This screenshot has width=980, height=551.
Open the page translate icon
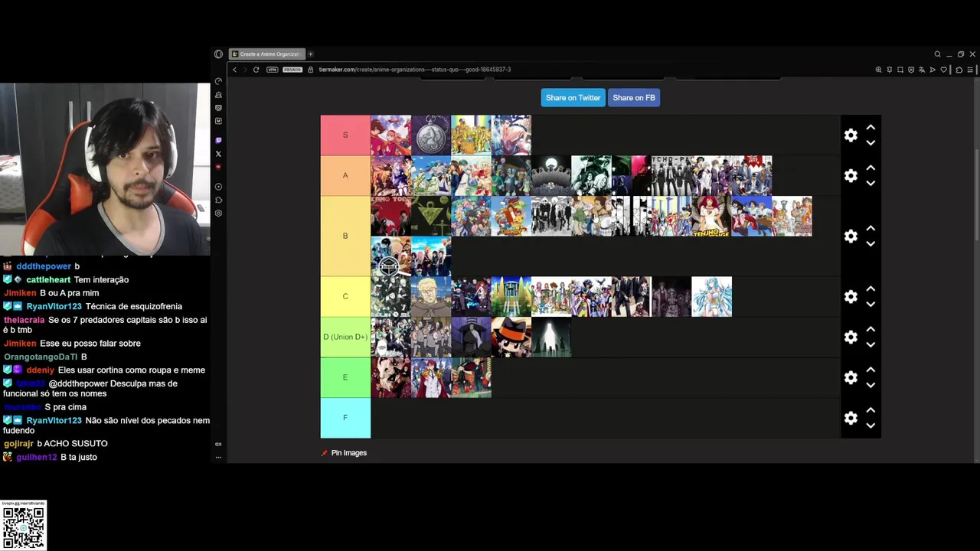(x=922, y=70)
